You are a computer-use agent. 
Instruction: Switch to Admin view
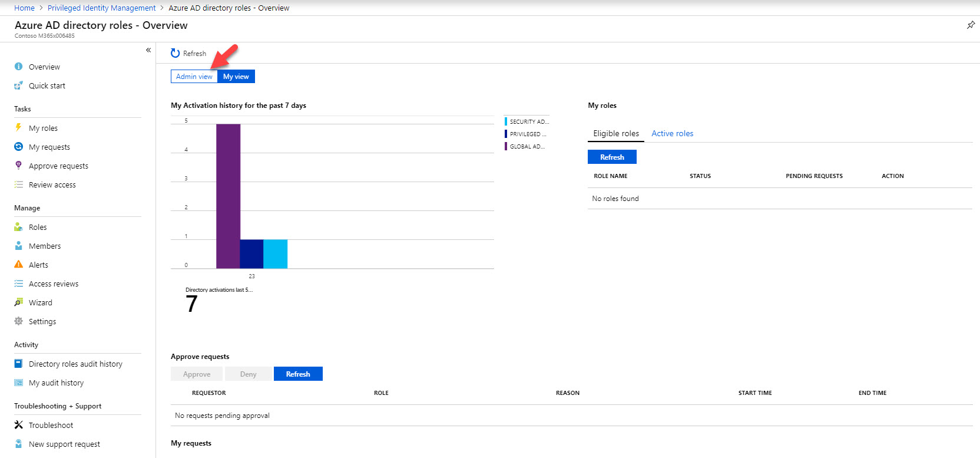coord(194,77)
